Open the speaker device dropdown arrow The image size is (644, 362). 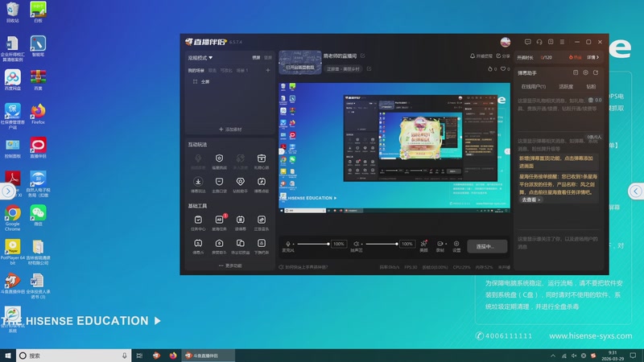(x=361, y=245)
